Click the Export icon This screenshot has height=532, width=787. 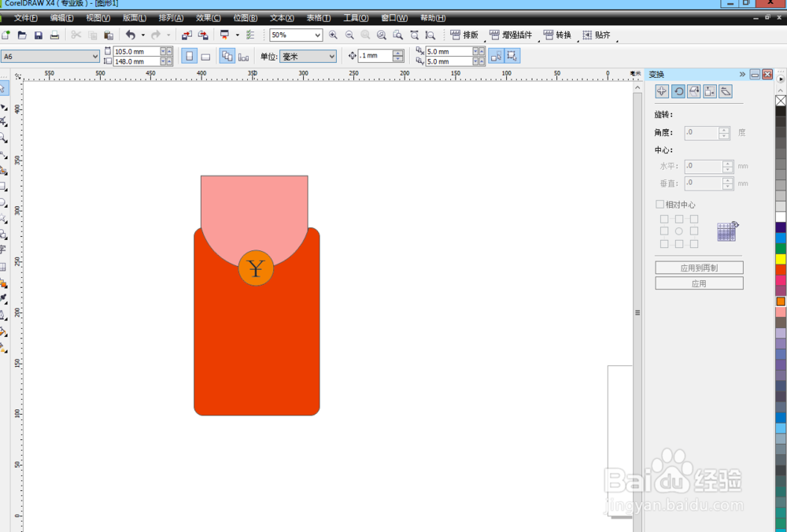click(x=203, y=35)
